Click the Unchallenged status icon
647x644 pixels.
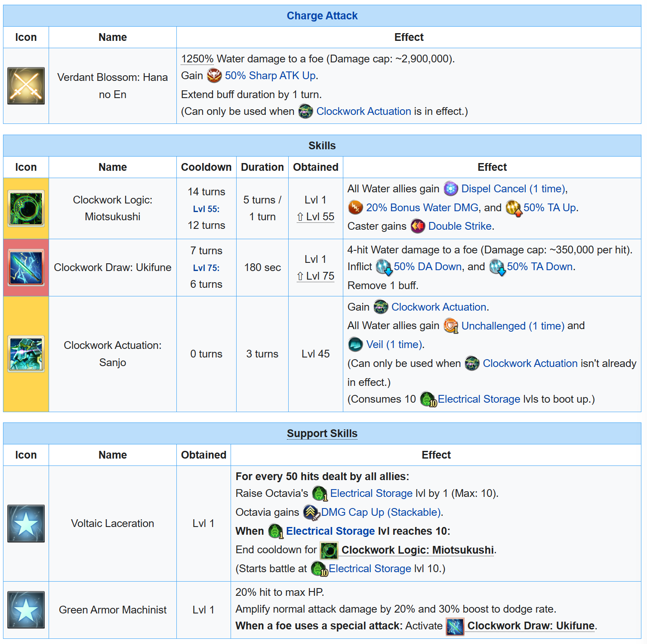[451, 326]
